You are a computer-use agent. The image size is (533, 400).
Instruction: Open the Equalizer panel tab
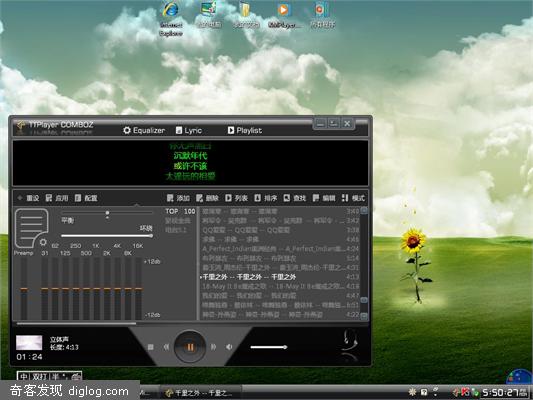click(x=144, y=131)
